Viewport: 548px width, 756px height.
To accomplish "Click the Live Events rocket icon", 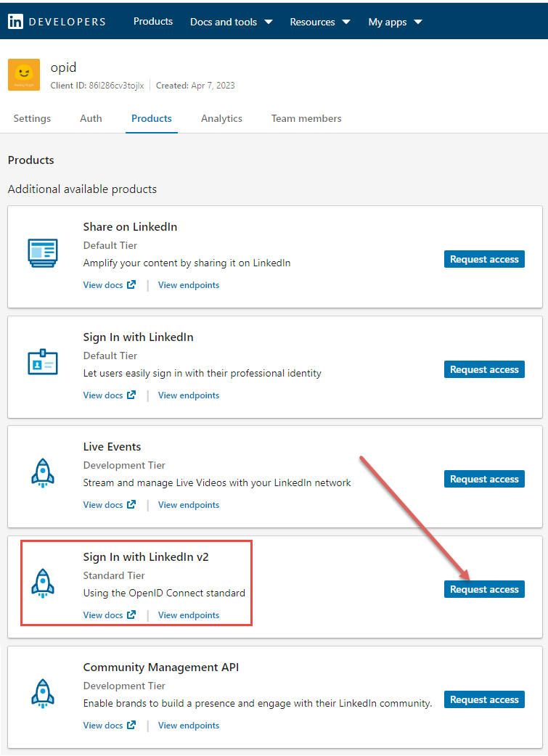I will [43, 472].
